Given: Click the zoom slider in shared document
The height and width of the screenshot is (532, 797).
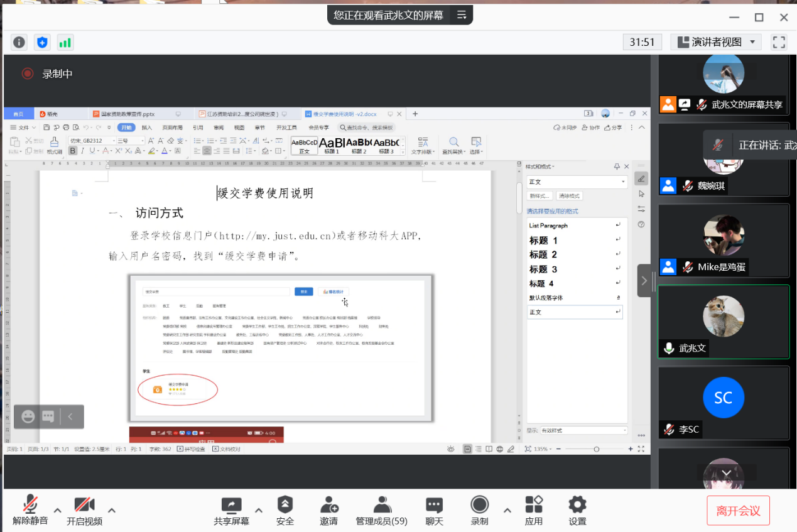Looking at the screenshot, I should tap(596, 449).
